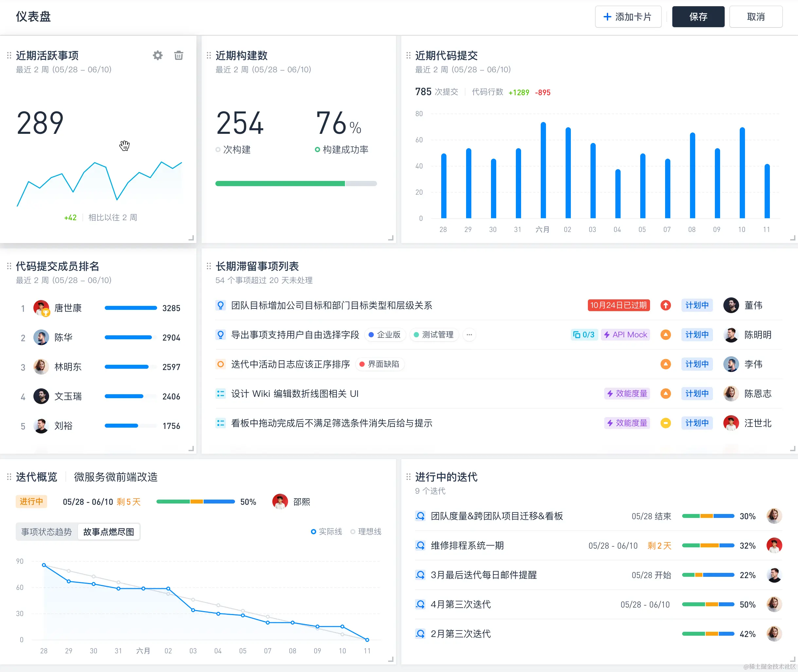Click drag handle beside 进行中的迭代 title

click(408, 477)
